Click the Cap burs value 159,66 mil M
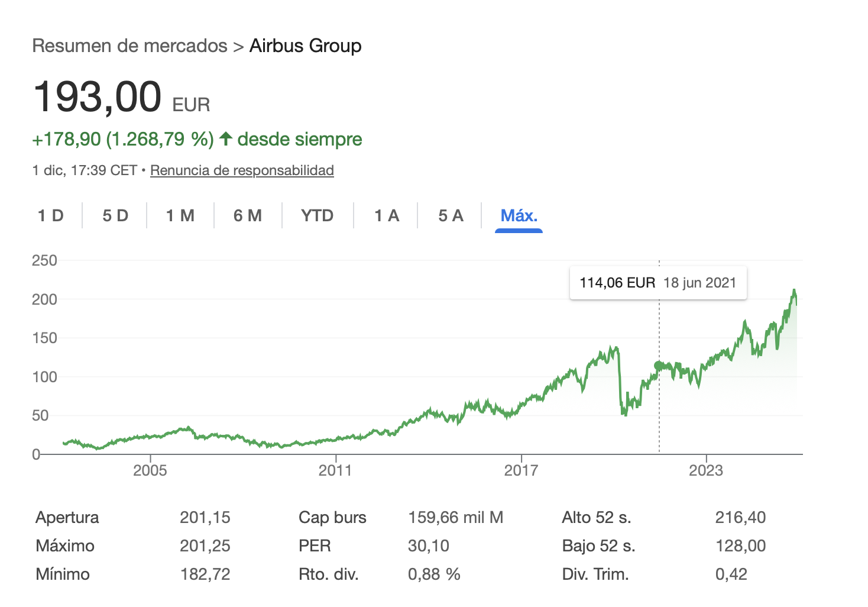This screenshot has height=607, width=868. (x=455, y=518)
